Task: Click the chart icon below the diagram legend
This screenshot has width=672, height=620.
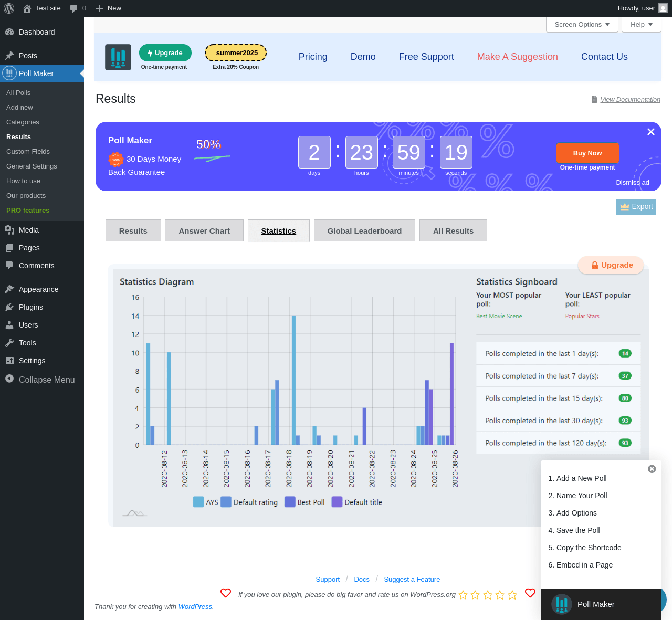Action: pos(134,513)
